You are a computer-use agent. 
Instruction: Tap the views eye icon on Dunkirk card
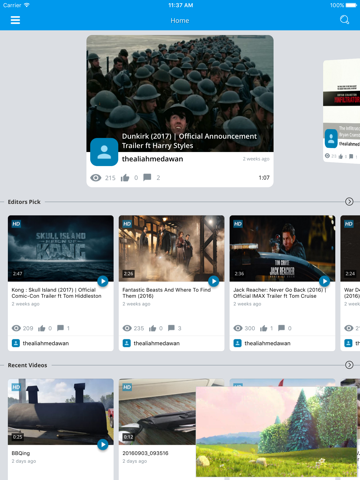(x=96, y=178)
